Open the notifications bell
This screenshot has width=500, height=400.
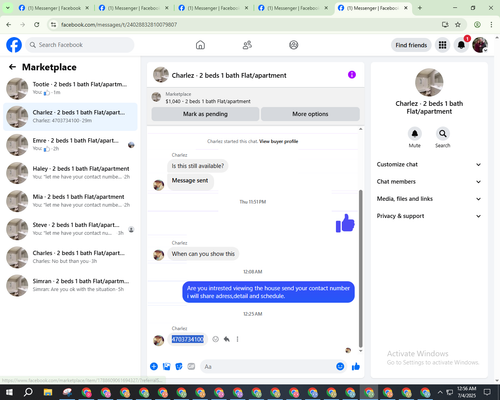point(461,45)
